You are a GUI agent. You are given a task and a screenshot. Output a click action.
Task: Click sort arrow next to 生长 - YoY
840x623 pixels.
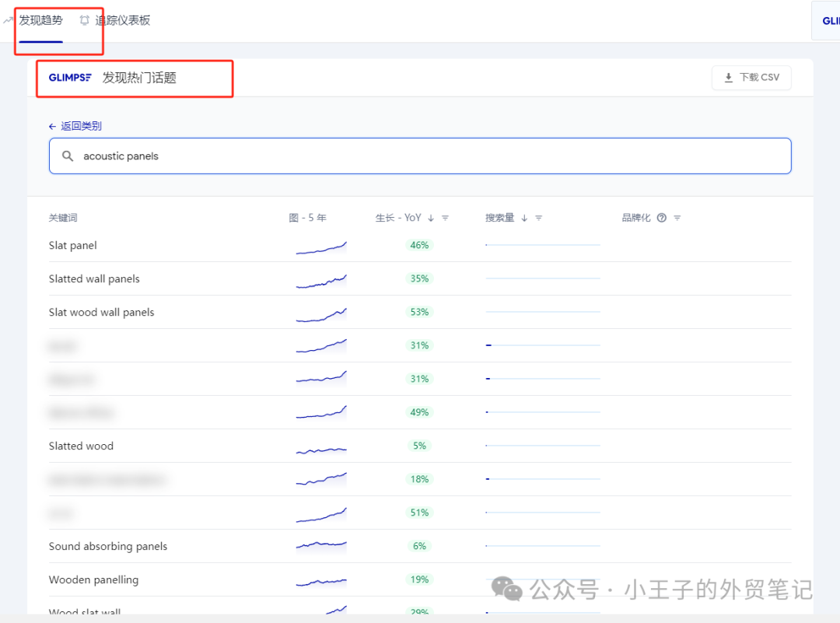[431, 219]
